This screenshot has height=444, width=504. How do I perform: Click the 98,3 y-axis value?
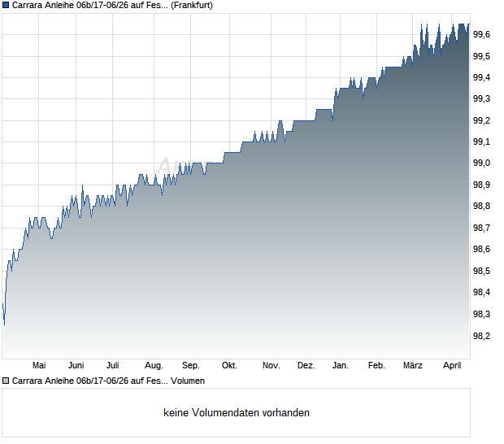point(482,314)
